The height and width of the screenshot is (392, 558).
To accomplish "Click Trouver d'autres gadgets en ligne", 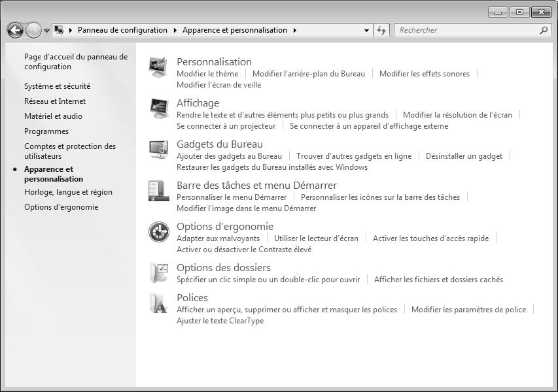I will [354, 156].
